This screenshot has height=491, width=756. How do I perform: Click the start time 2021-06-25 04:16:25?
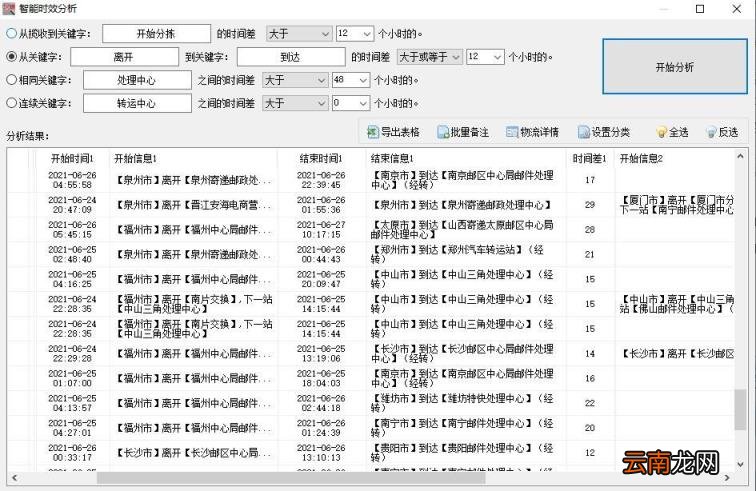pyautogui.click(x=72, y=279)
